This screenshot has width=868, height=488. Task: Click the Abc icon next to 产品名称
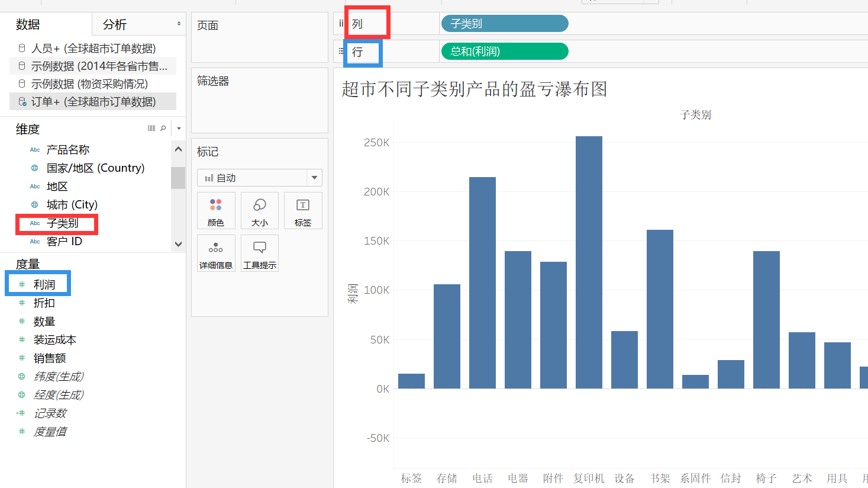coord(35,150)
